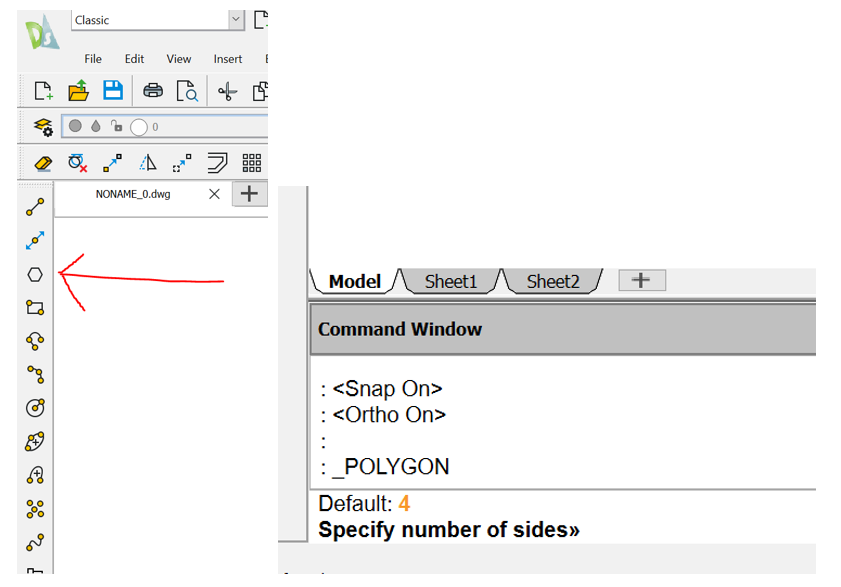Open the Insert menu
This screenshot has width=841, height=587.
[x=227, y=59]
